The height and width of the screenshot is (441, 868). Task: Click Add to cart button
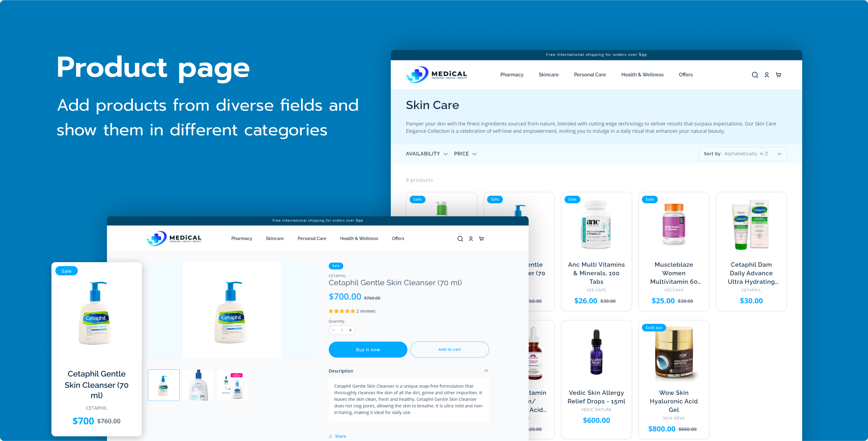[x=450, y=349]
